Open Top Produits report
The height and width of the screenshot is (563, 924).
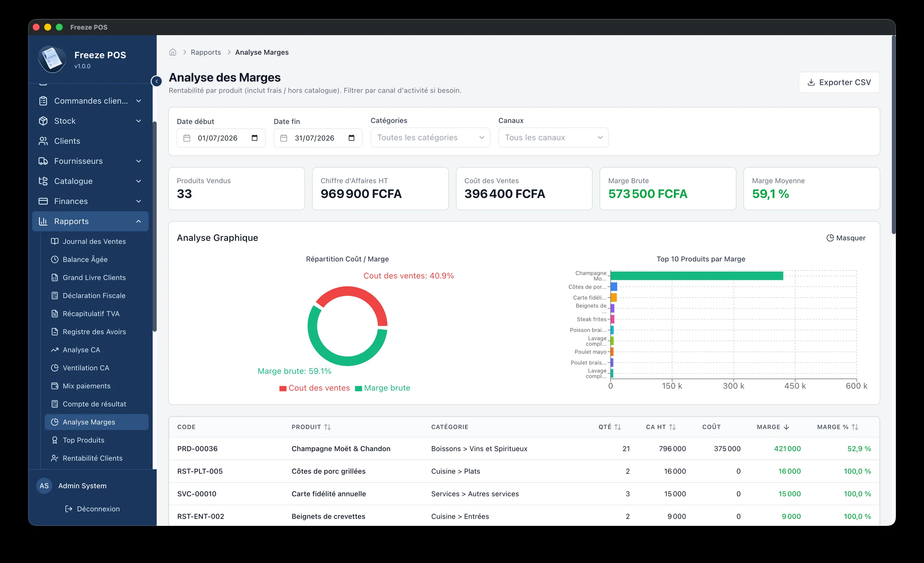click(x=83, y=440)
